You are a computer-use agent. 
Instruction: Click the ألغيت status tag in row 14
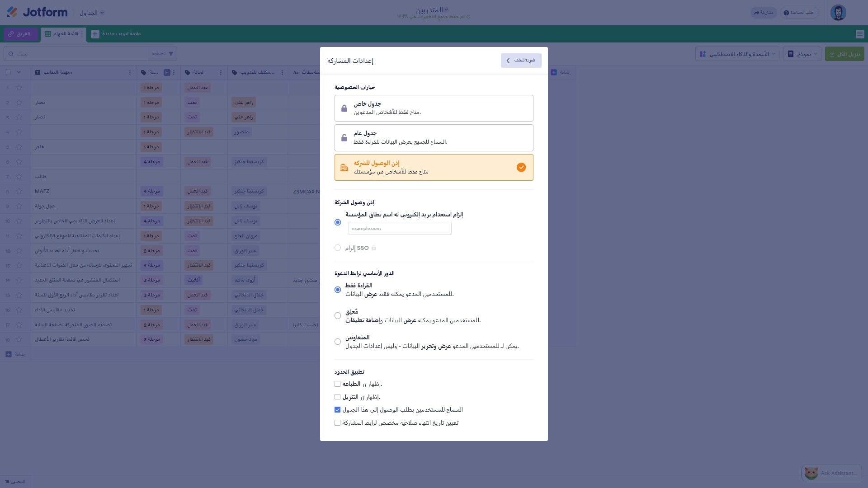(x=193, y=280)
